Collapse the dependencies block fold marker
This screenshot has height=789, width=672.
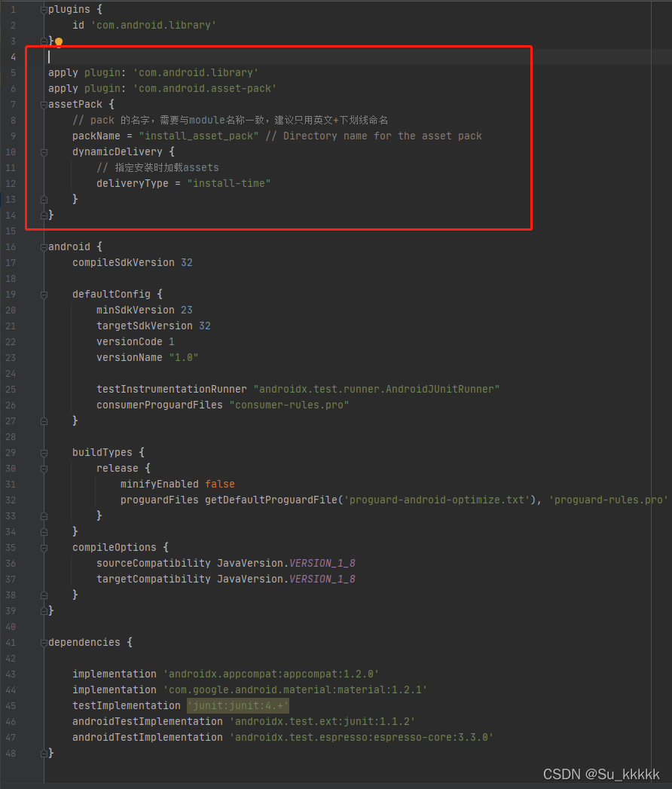(x=44, y=643)
